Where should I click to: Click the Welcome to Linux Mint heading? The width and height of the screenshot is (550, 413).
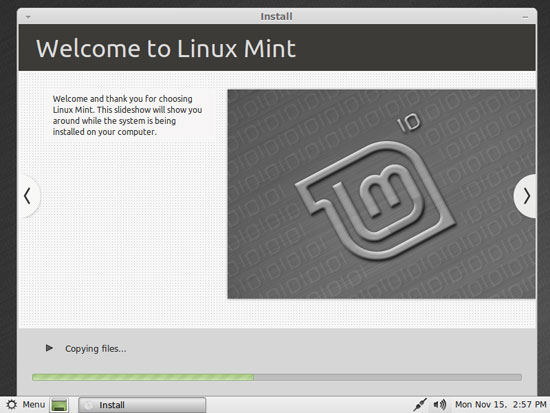click(x=166, y=48)
